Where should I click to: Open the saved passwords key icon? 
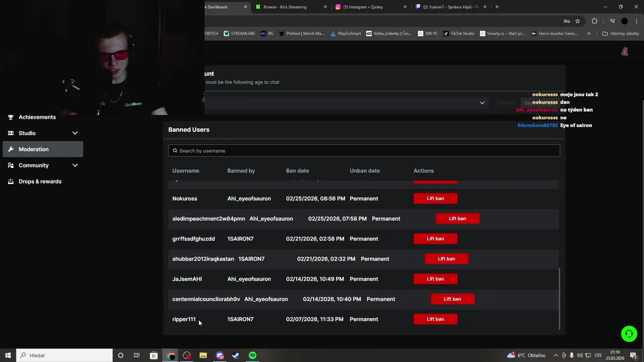click(x=567, y=21)
